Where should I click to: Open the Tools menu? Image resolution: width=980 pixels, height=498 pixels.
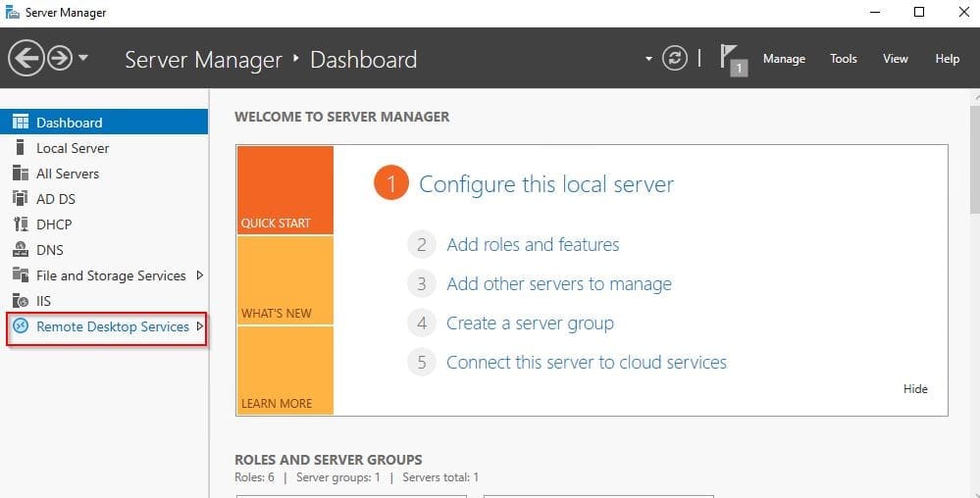point(844,59)
